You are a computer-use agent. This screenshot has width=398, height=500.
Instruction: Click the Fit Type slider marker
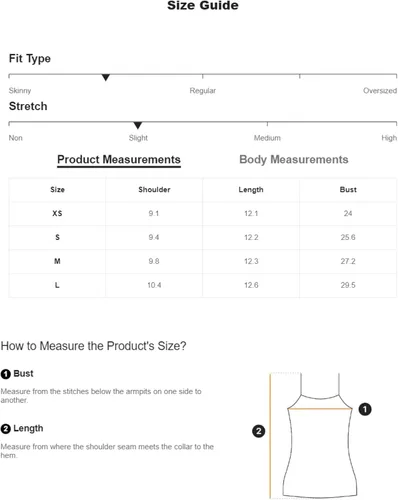click(x=106, y=78)
